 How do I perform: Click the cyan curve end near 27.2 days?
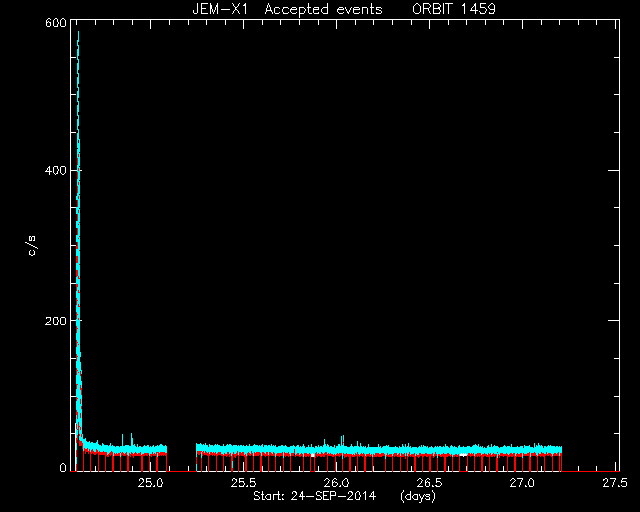point(561,450)
